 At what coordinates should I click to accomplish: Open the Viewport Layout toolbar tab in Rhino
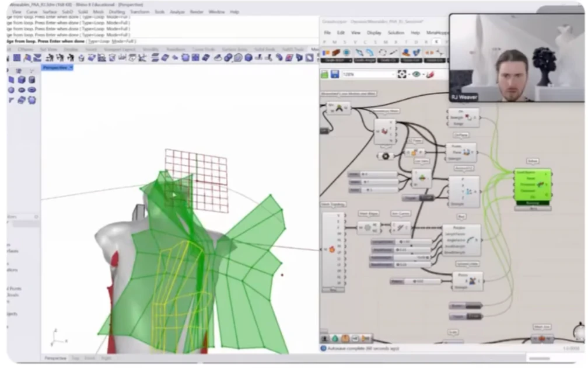(120, 49)
